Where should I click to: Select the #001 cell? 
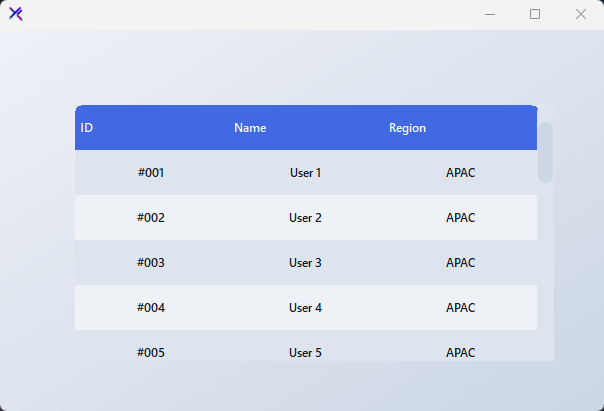click(x=151, y=173)
